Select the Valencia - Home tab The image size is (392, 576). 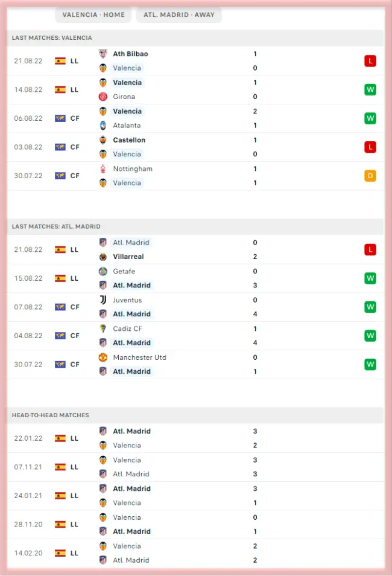pos(93,14)
